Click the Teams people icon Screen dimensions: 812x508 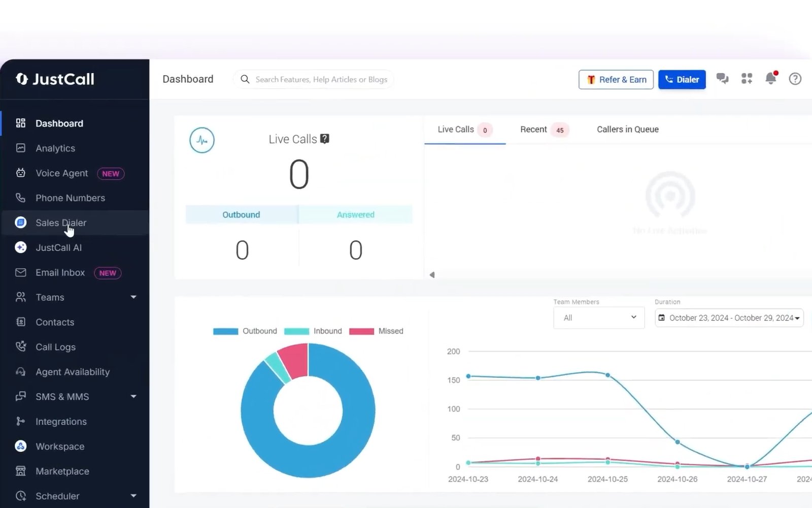[x=21, y=297]
